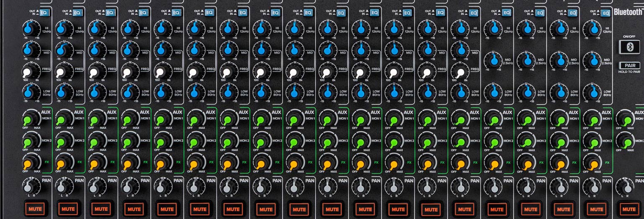Select white FREQ knob on twelfth channel from left
The height and width of the screenshot is (219, 644).
point(392,72)
